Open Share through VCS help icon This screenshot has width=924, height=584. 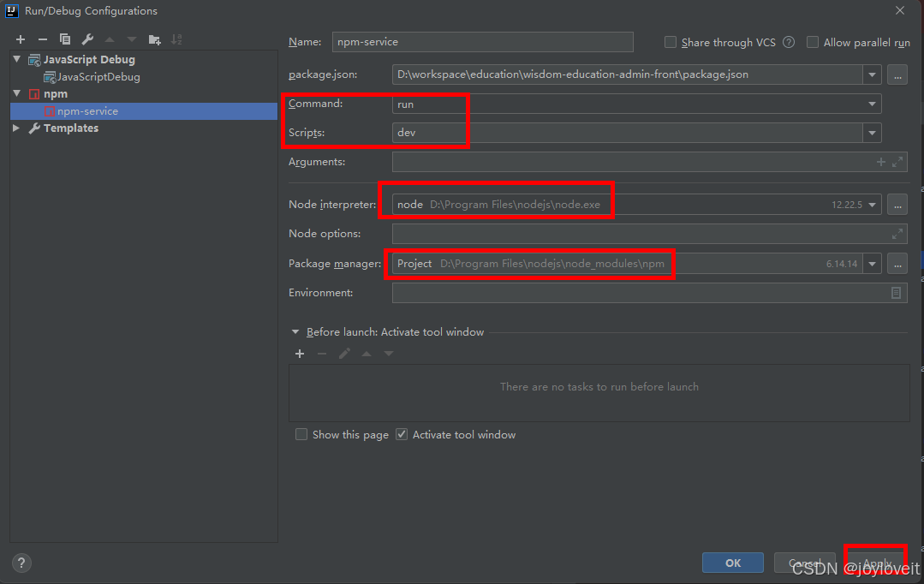pos(789,42)
